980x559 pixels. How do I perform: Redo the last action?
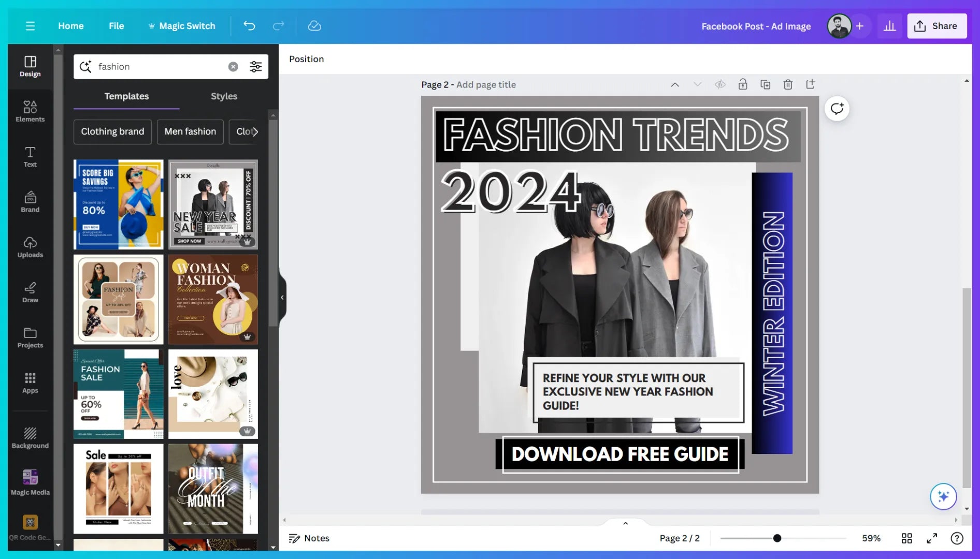click(279, 26)
